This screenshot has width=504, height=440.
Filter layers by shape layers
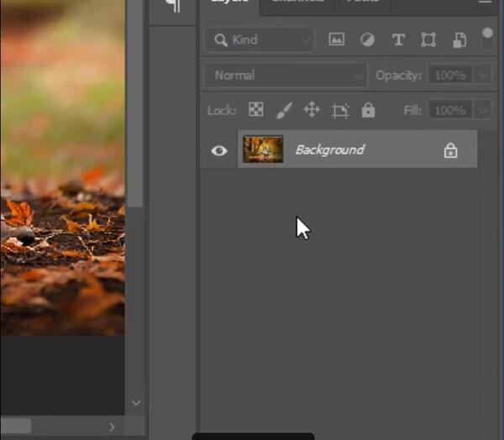428,39
